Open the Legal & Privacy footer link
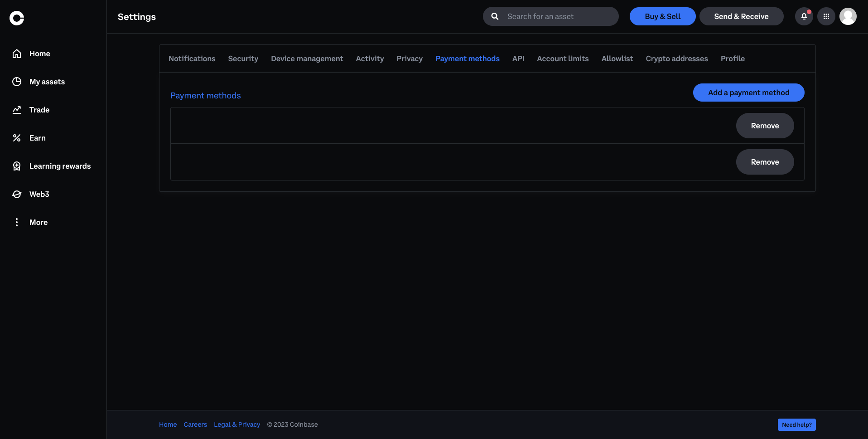The width and height of the screenshot is (868, 439). pyautogui.click(x=237, y=424)
